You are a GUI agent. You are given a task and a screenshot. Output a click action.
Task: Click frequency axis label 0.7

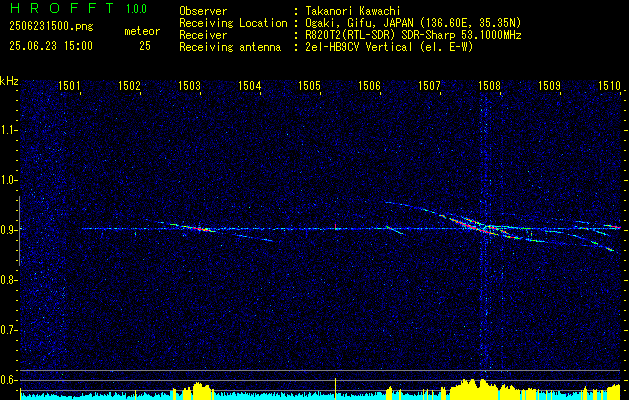(9, 331)
